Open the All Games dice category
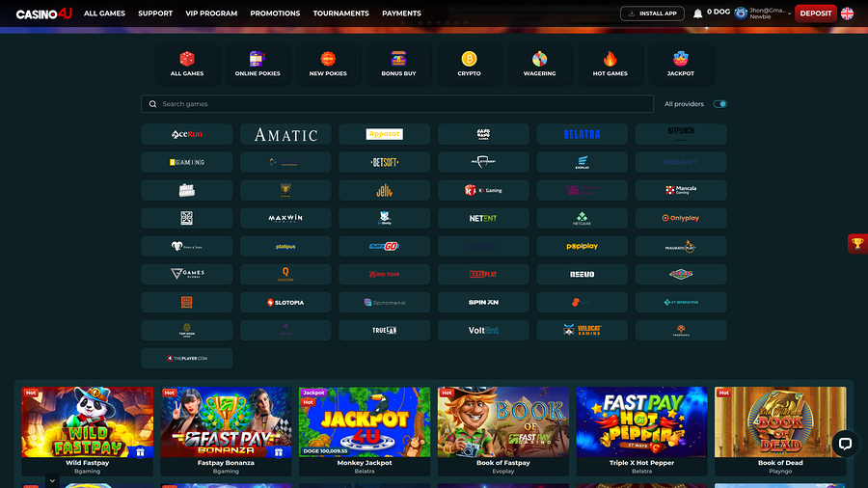Image resolution: width=868 pixels, height=488 pixels. pyautogui.click(x=187, y=64)
